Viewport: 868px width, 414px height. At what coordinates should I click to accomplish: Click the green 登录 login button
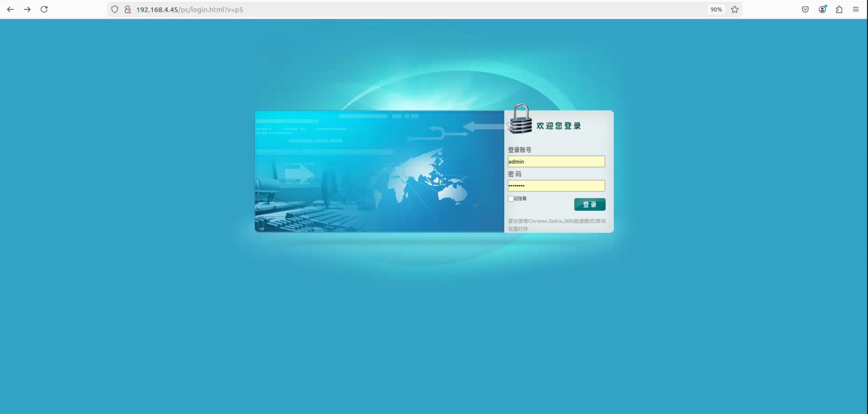(x=590, y=205)
